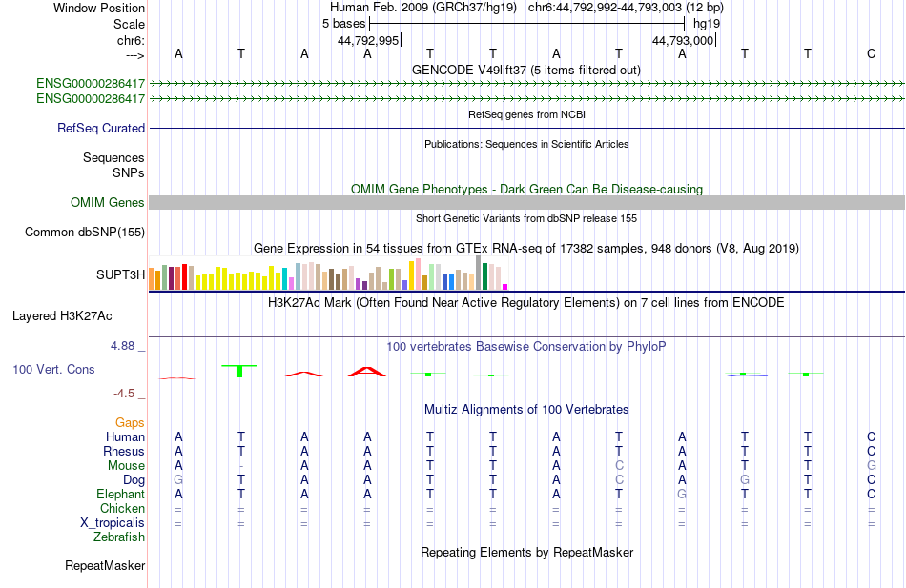Click '100 vertebrates Basewise Conservation by PhyloP' title
906x588 pixels.
(x=526, y=347)
